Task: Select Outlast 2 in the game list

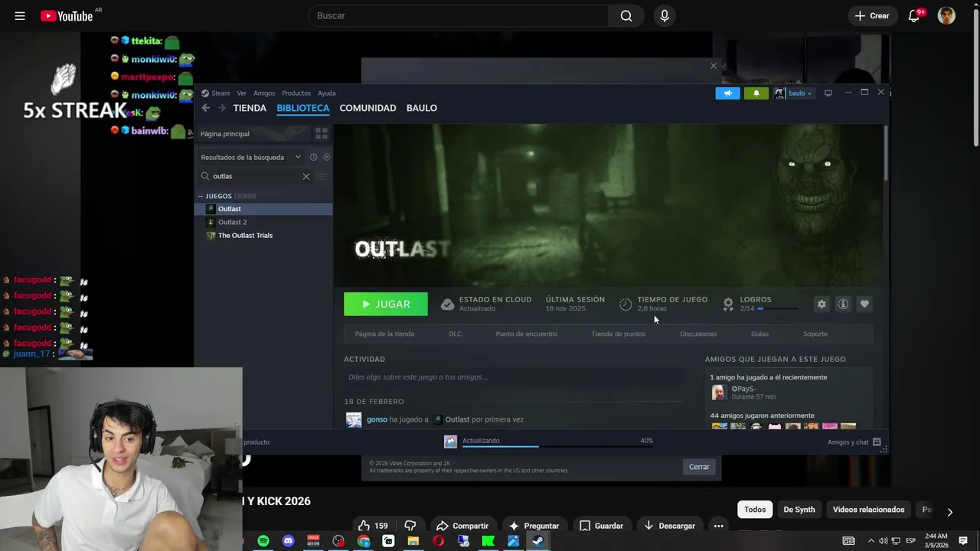Action: click(265, 222)
